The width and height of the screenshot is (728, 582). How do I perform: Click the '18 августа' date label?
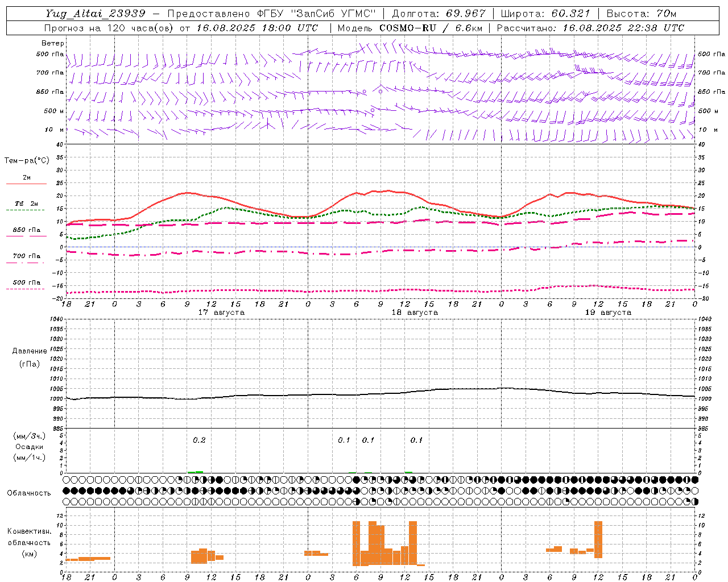tap(415, 313)
